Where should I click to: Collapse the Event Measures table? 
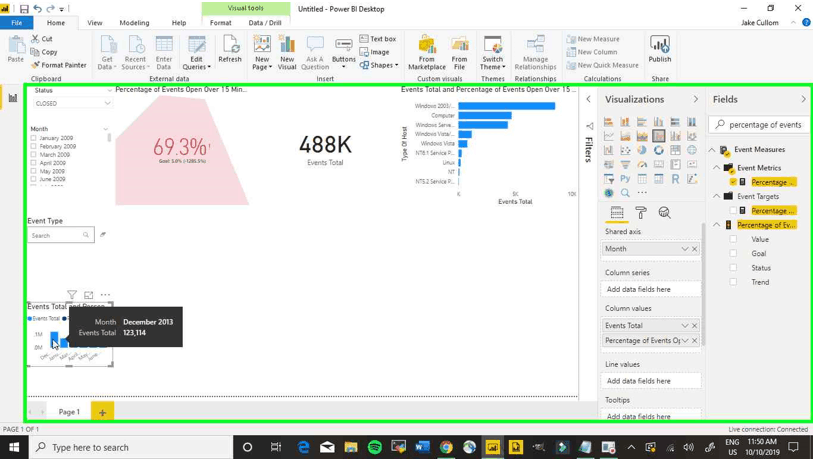712,150
